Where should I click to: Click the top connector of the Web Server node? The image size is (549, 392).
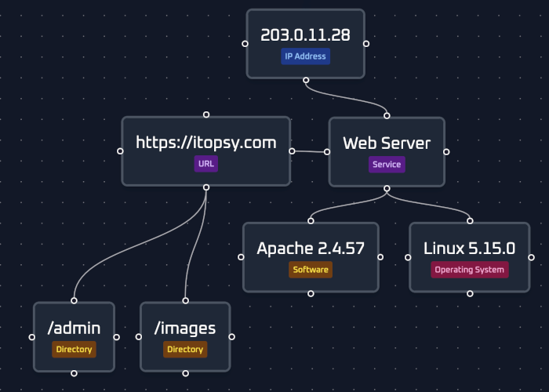[x=387, y=115]
